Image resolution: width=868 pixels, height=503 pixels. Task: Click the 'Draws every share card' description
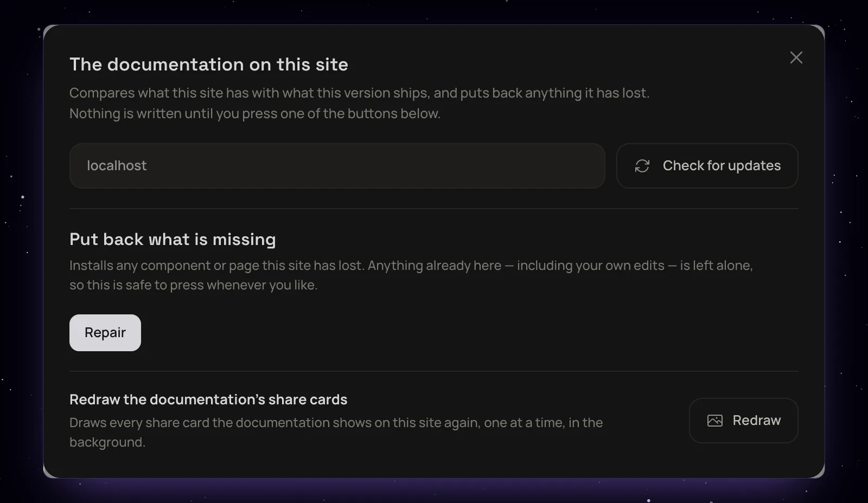[336, 432]
